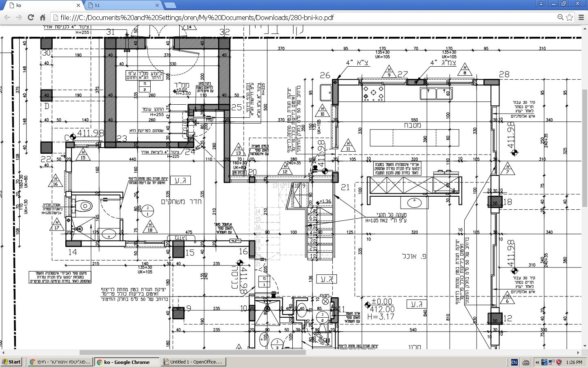Open the EN language bar selector
This screenshot has height=368, width=588.
coord(514,362)
